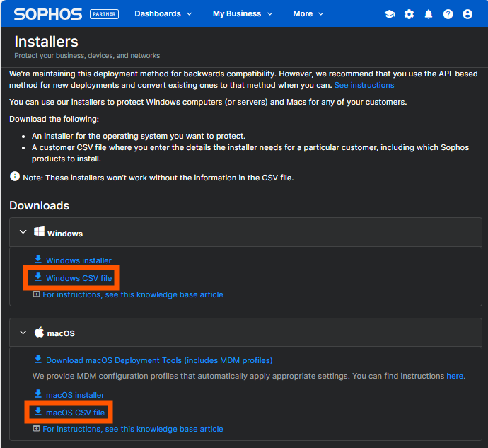488x448 pixels.
Task: Click the Windows logo icon
Action: [x=39, y=231]
